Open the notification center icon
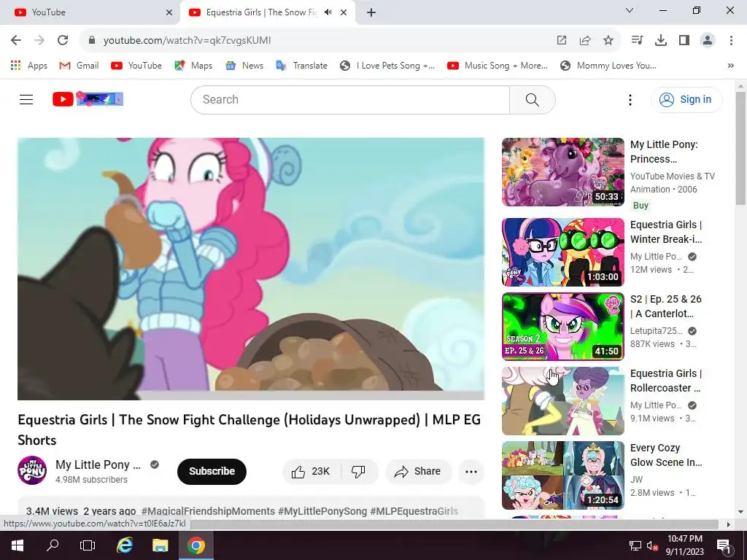747x560 pixels. click(723, 545)
